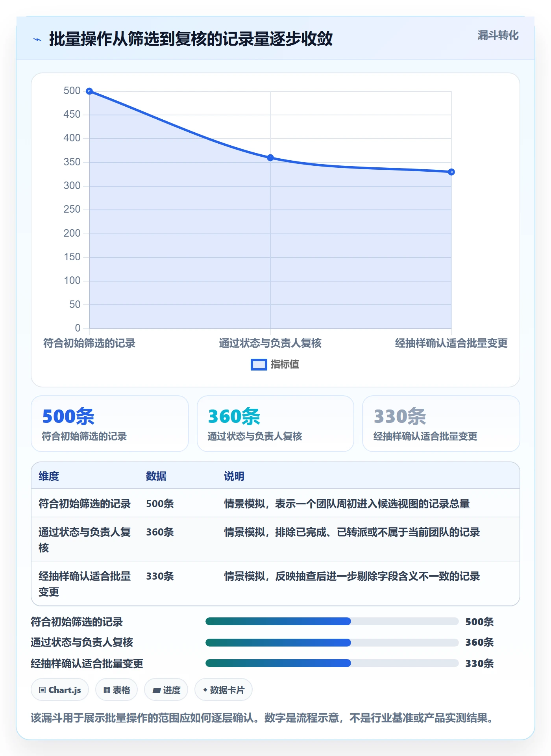This screenshot has height=756, width=551.
Task: Click the 500条 data card
Action: coord(110,424)
